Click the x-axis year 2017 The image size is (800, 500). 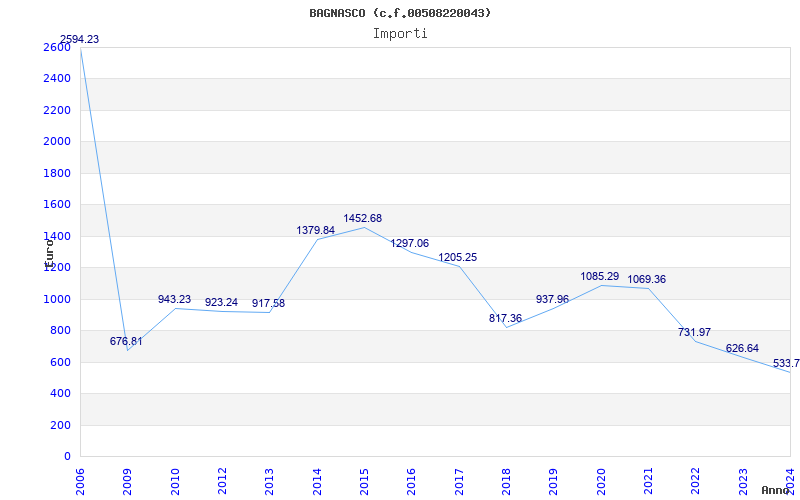[x=459, y=481]
